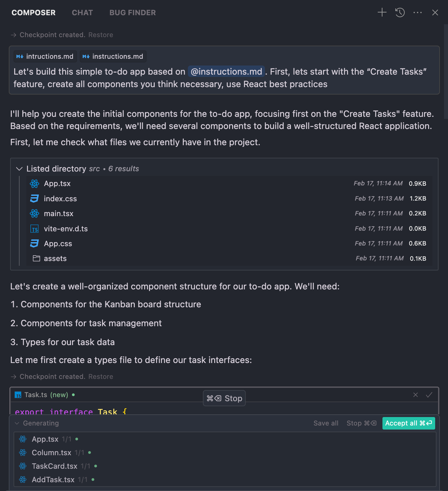This screenshot has height=491, width=448.
Task: Collapse the Generating panel
Action: (x=16, y=423)
